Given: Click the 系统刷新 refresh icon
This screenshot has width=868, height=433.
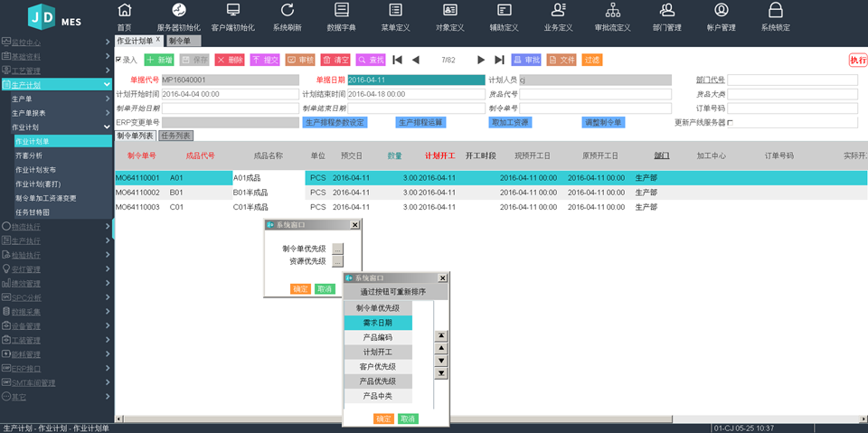Looking at the screenshot, I should 287,15.
